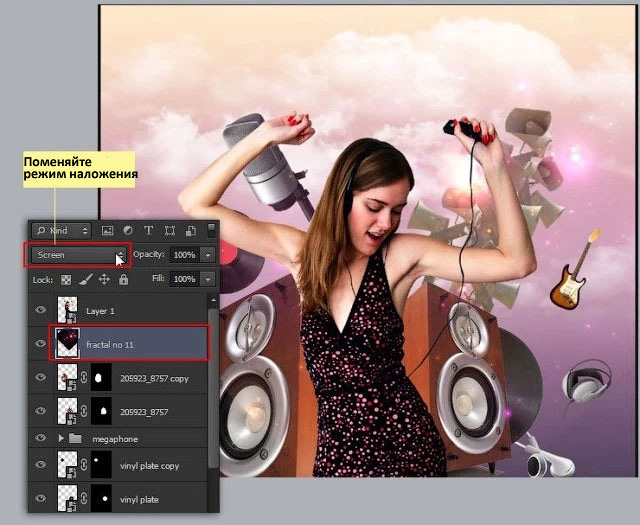Filter for adjustment layers icon
Image resolution: width=640 pixels, height=525 pixels.
click(x=128, y=230)
